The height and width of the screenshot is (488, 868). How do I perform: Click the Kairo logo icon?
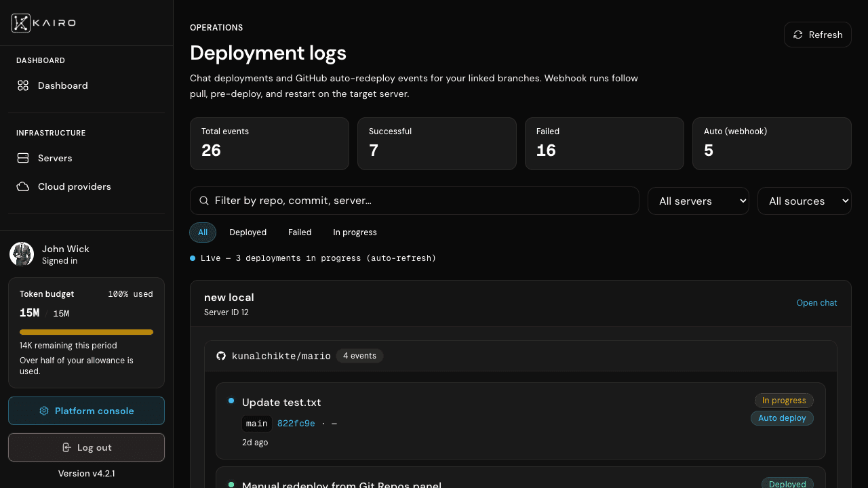[21, 23]
